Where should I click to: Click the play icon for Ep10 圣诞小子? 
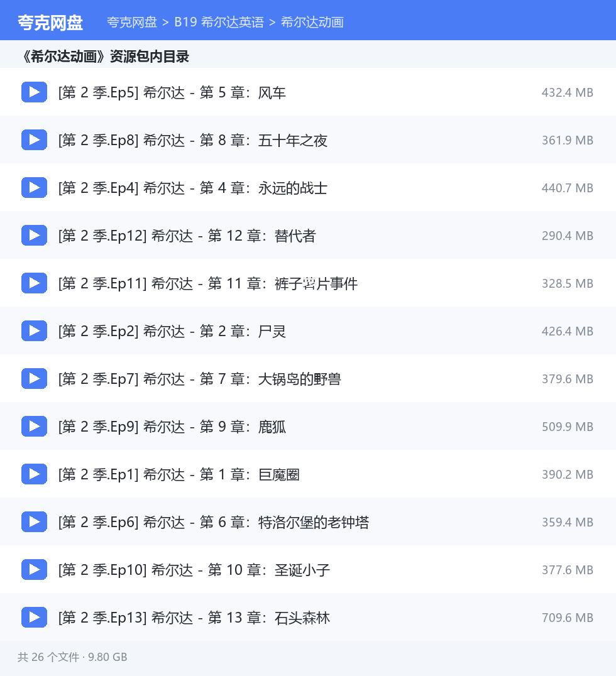pyautogui.click(x=34, y=570)
